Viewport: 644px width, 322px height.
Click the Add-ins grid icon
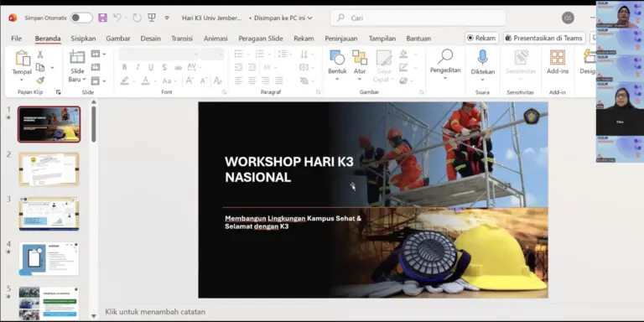[x=558, y=58]
